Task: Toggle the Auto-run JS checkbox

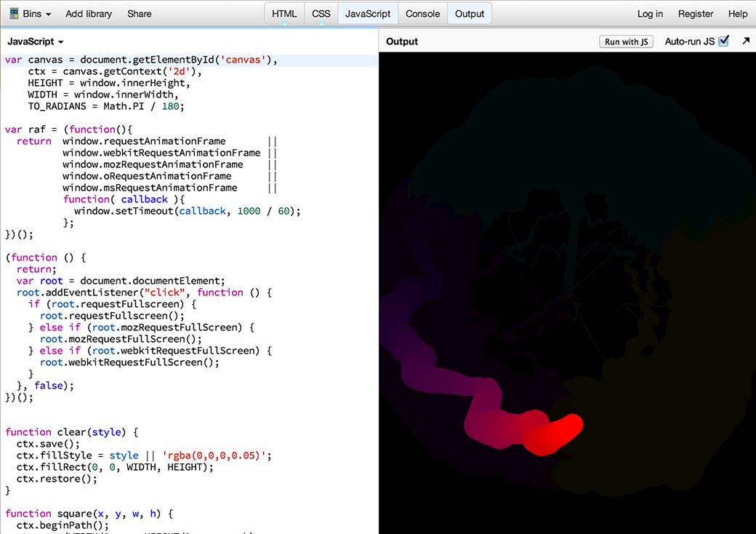Action: pyautogui.click(x=724, y=41)
